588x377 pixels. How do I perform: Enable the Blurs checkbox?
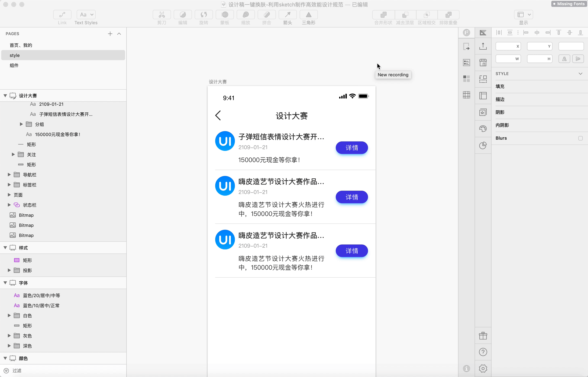pyautogui.click(x=580, y=138)
